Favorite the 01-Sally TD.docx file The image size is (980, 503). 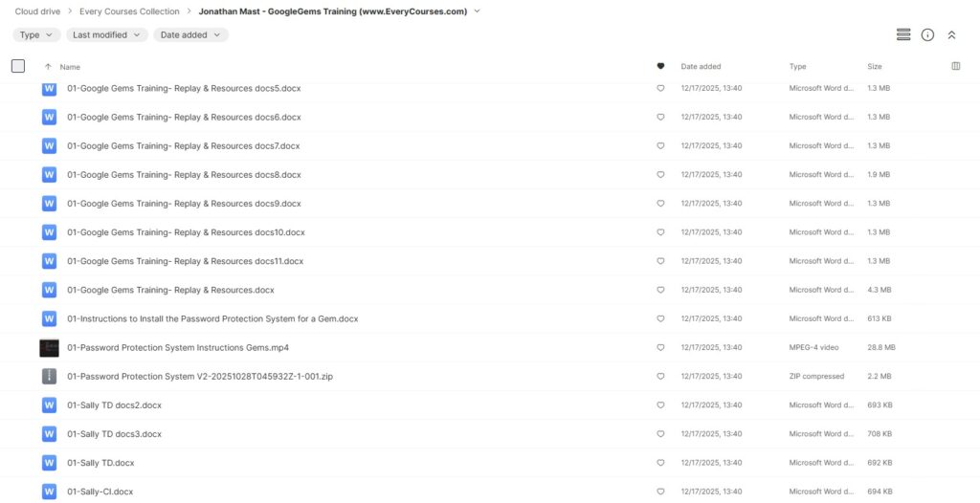[660, 462]
